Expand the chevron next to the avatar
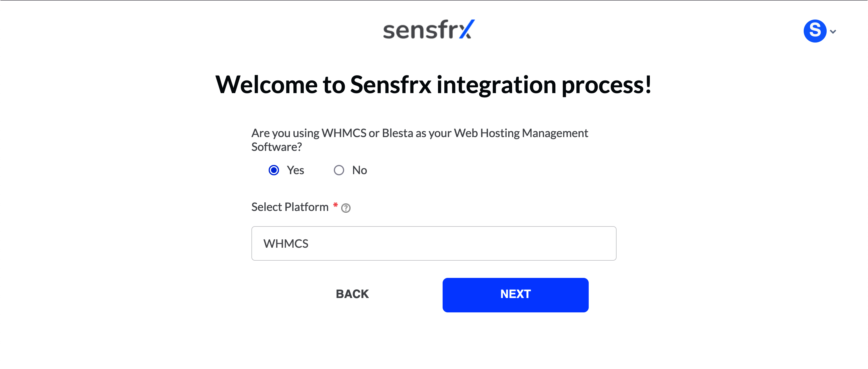Image resolution: width=868 pixels, height=369 pixels. pyautogui.click(x=833, y=31)
